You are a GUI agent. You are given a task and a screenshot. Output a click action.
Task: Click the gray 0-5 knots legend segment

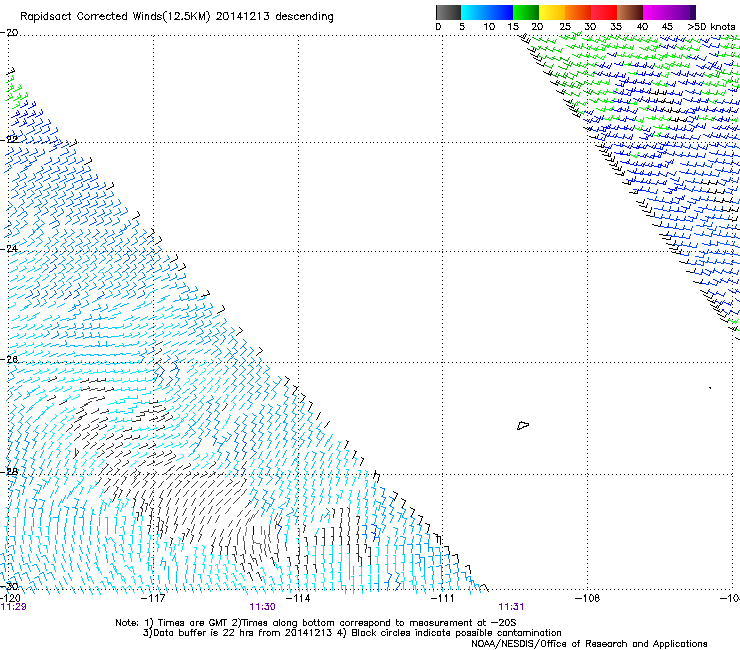[x=448, y=12]
